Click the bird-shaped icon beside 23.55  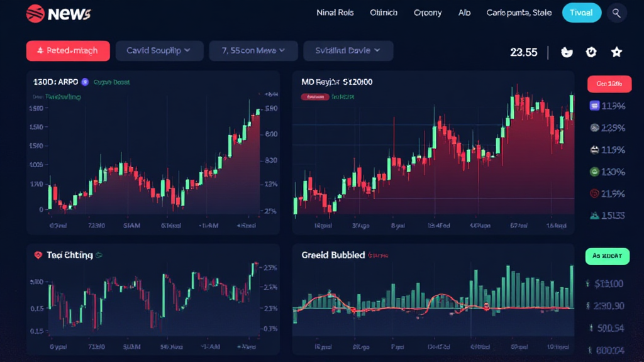[x=566, y=52]
